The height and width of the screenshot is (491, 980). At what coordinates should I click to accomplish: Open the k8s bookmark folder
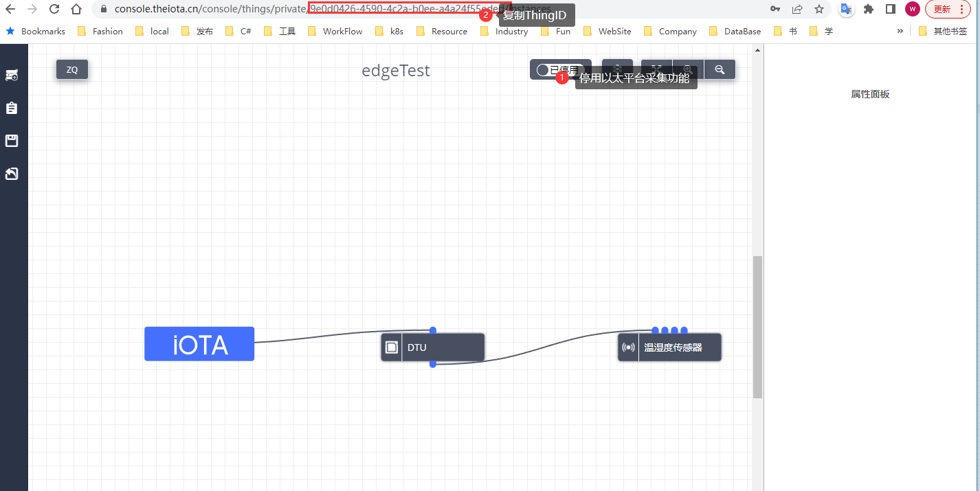(390, 31)
